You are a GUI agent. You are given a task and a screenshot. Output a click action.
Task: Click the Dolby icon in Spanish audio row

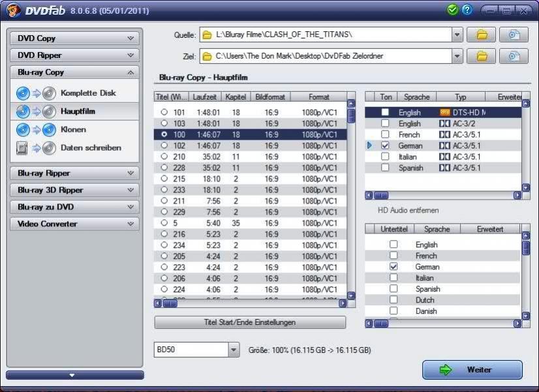point(444,168)
